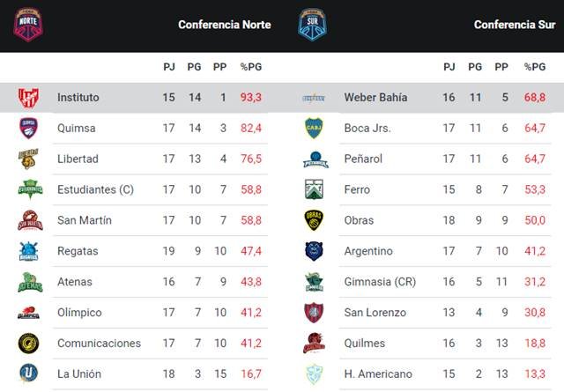Click the Conferencia Norte header logo

29,24
